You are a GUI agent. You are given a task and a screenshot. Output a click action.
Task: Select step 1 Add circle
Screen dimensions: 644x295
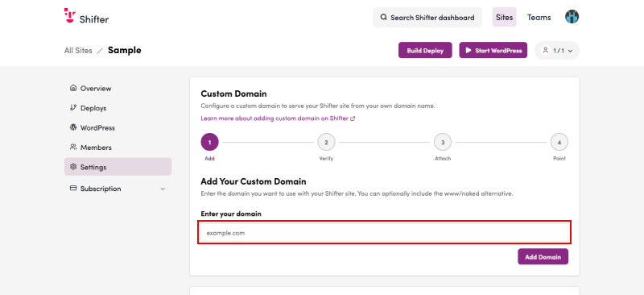click(x=209, y=143)
